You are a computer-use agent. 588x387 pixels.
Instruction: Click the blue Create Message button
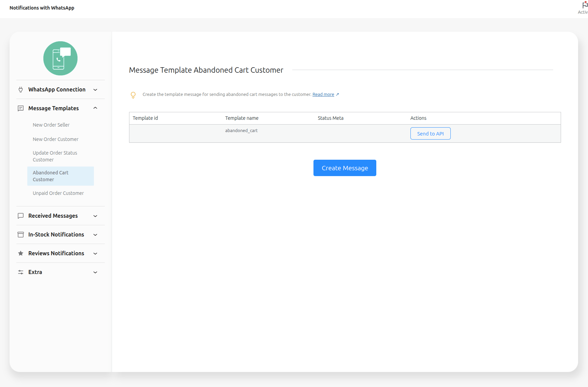[345, 168]
